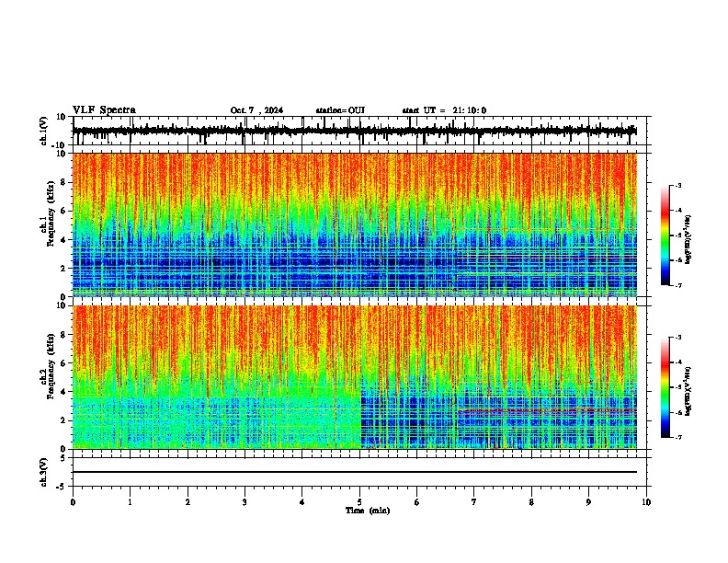
Task: Click the "start UT = 21:10:0" header text
Action: pos(444,110)
